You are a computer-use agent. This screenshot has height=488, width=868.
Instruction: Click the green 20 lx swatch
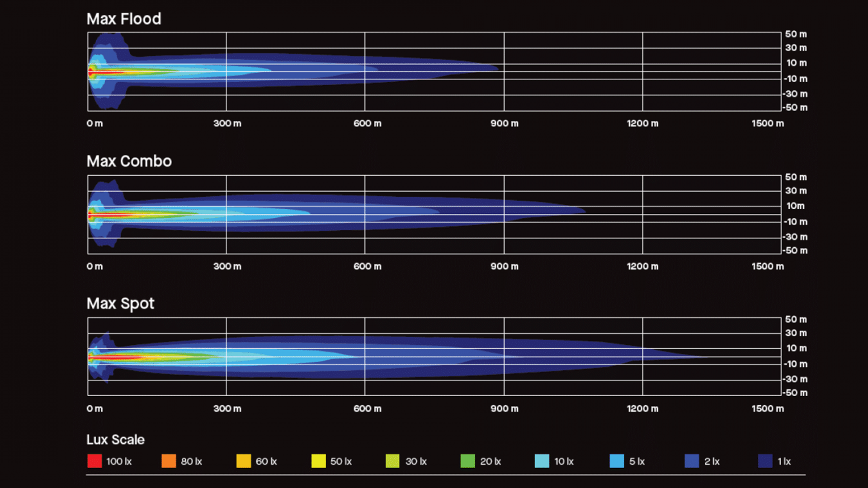[x=468, y=461]
